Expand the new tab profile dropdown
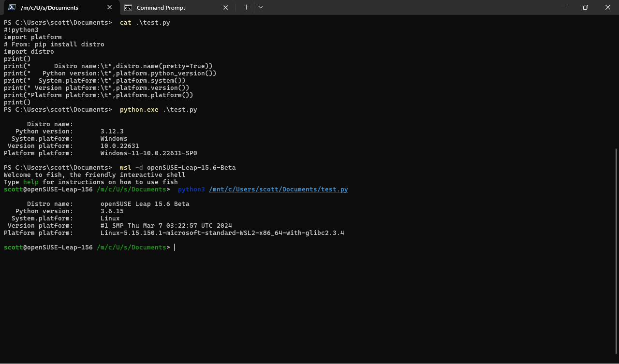619x364 pixels. pos(261,7)
